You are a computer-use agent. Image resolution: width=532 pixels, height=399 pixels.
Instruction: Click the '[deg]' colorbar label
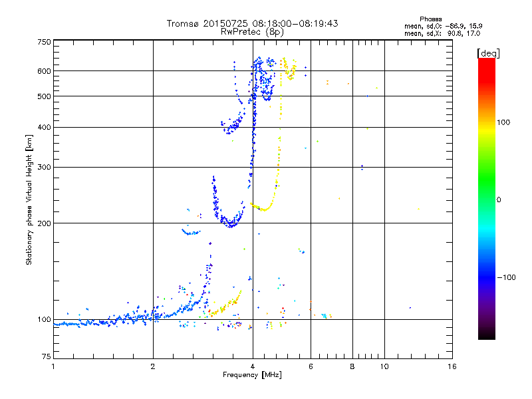(488, 53)
